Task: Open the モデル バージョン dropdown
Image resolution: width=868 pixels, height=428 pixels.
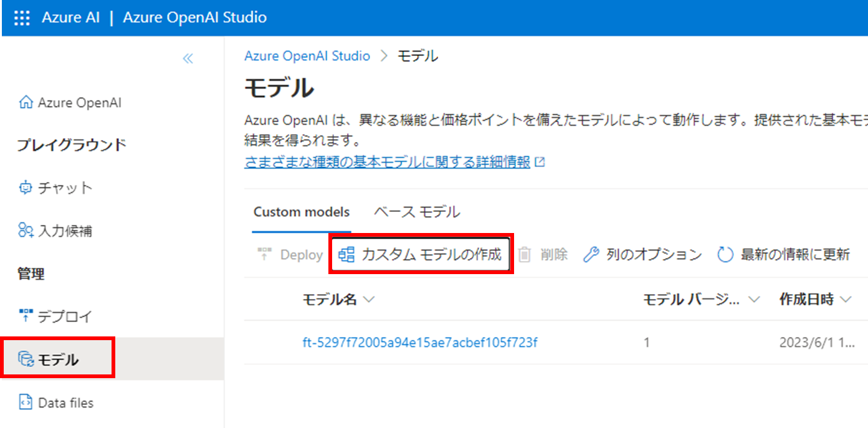Action: pos(755,299)
